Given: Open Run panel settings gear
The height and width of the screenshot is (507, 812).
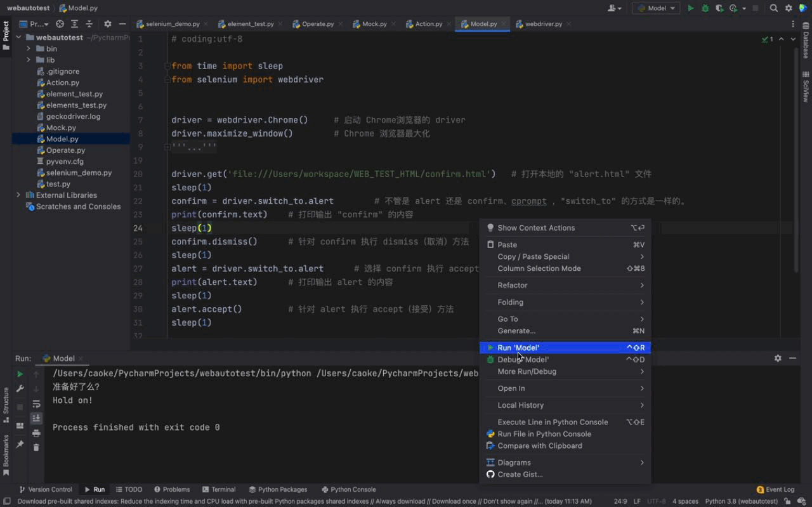Looking at the screenshot, I should point(778,359).
